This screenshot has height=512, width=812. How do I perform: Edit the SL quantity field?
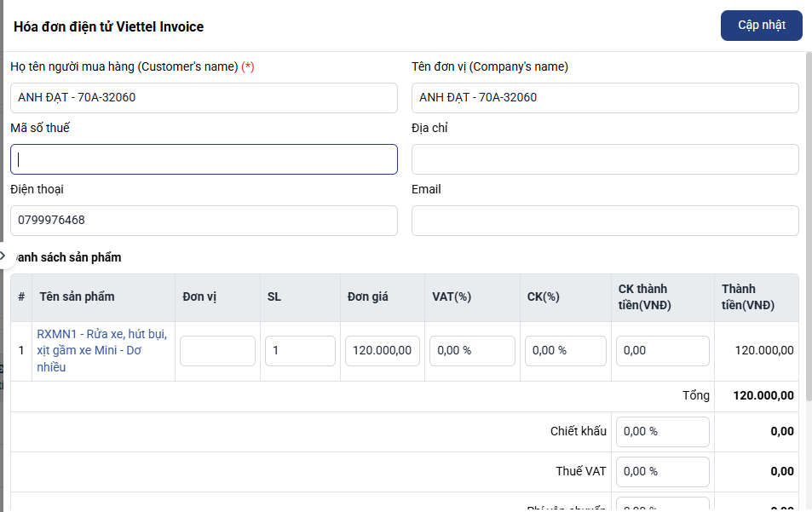[300, 351]
